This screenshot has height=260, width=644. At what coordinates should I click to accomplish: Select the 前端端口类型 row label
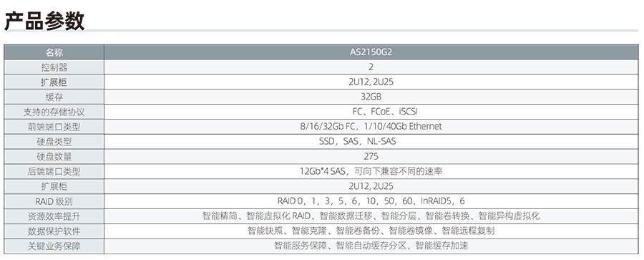54,127
